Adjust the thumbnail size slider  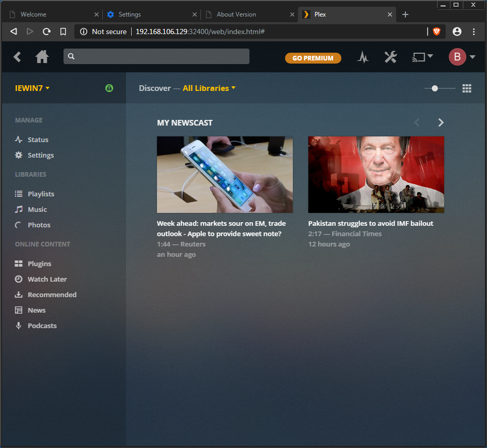pyautogui.click(x=439, y=88)
